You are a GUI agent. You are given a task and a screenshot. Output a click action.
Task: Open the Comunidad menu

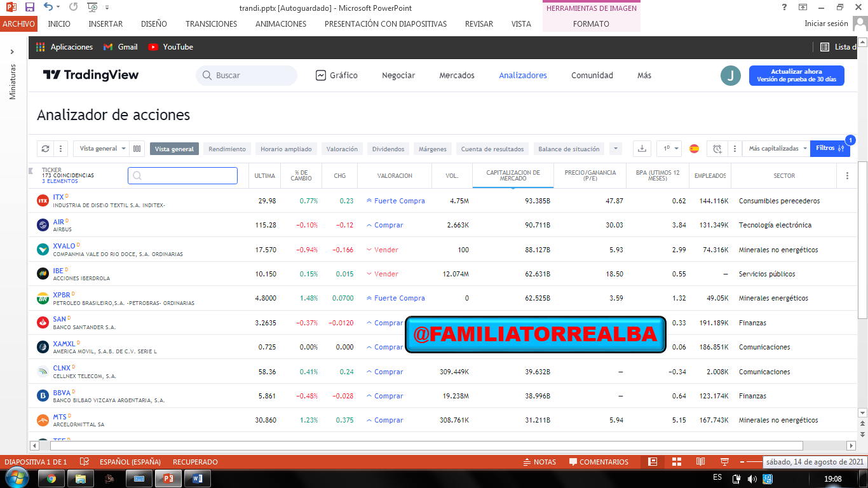pyautogui.click(x=592, y=75)
